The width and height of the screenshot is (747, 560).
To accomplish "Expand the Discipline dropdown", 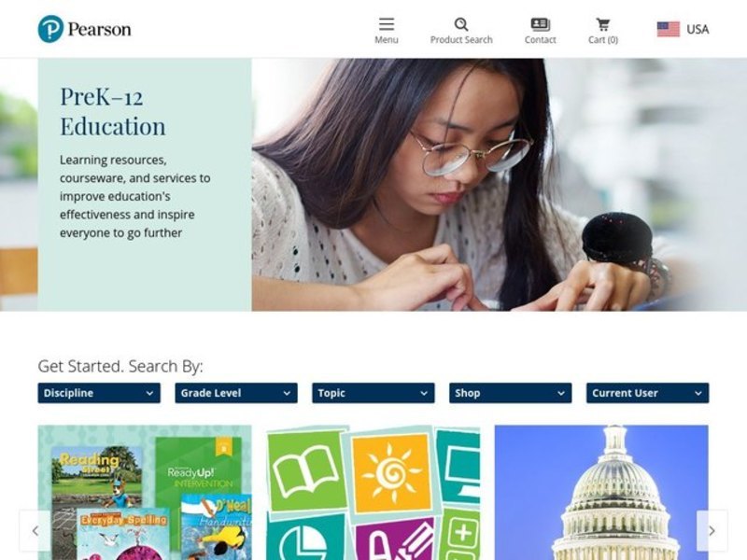I will [99, 393].
